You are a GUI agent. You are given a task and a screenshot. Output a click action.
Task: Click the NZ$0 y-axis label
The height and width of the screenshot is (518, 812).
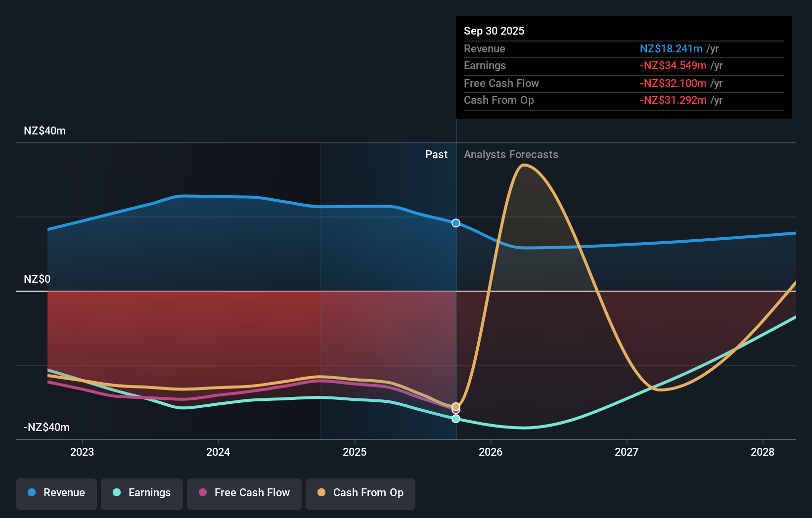click(x=37, y=279)
